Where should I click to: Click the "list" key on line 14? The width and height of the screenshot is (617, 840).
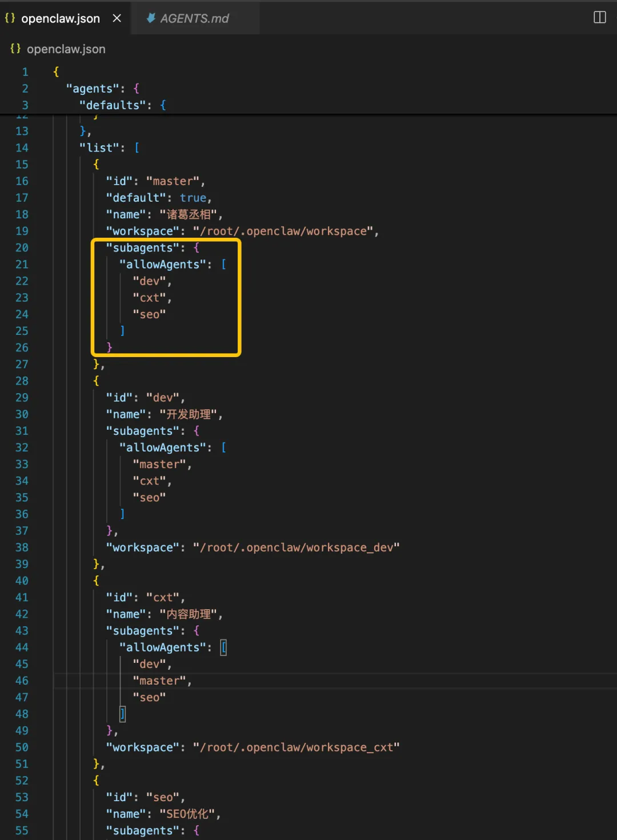pyautogui.click(x=99, y=148)
